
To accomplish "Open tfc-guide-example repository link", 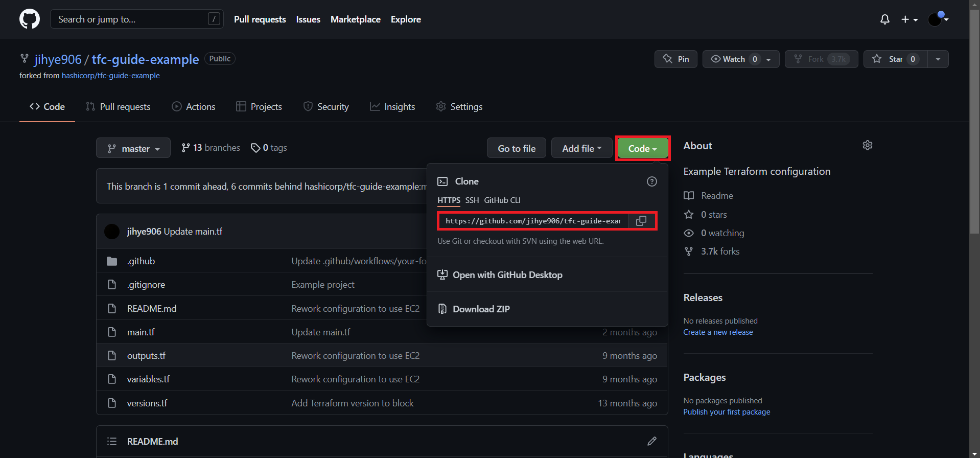I will [x=145, y=60].
